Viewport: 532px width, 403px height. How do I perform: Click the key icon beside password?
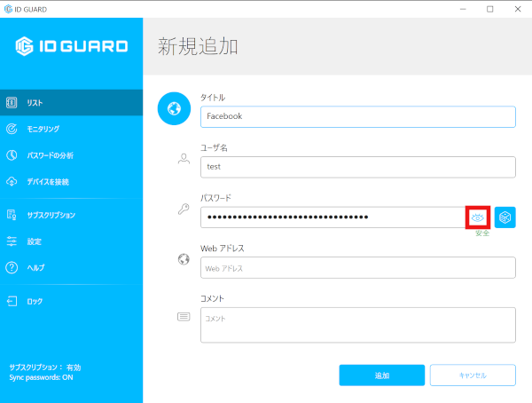(x=184, y=209)
